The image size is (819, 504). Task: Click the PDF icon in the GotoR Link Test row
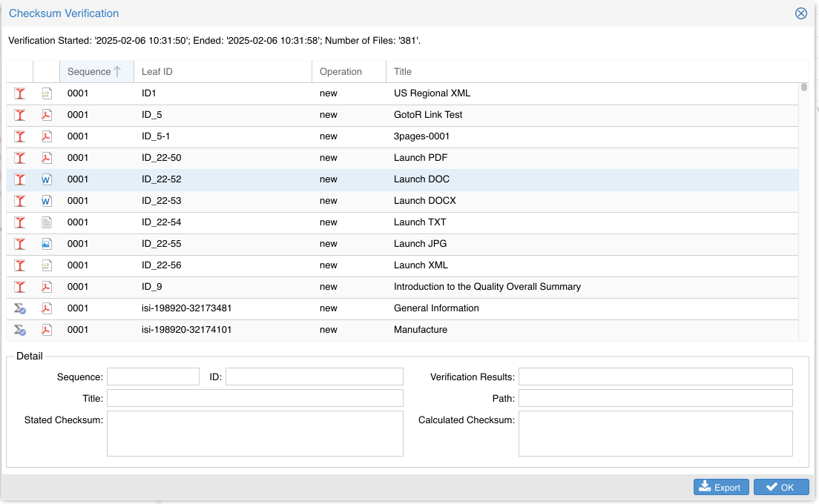click(47, 115)
